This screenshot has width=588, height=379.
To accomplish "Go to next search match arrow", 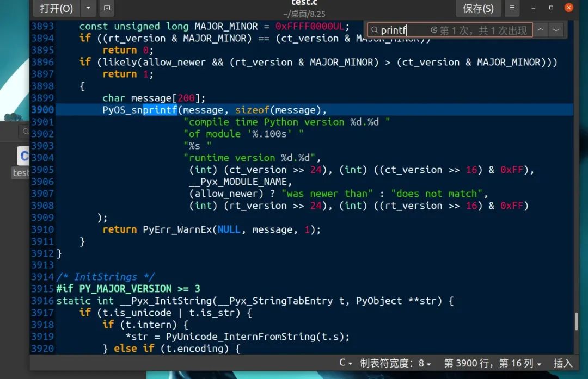I will click(556, 30).
